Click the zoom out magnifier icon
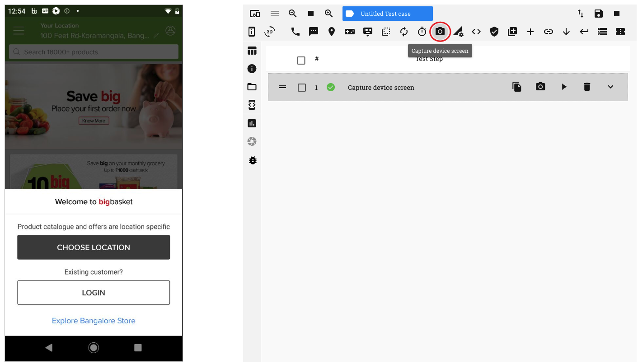 (293, 14)
